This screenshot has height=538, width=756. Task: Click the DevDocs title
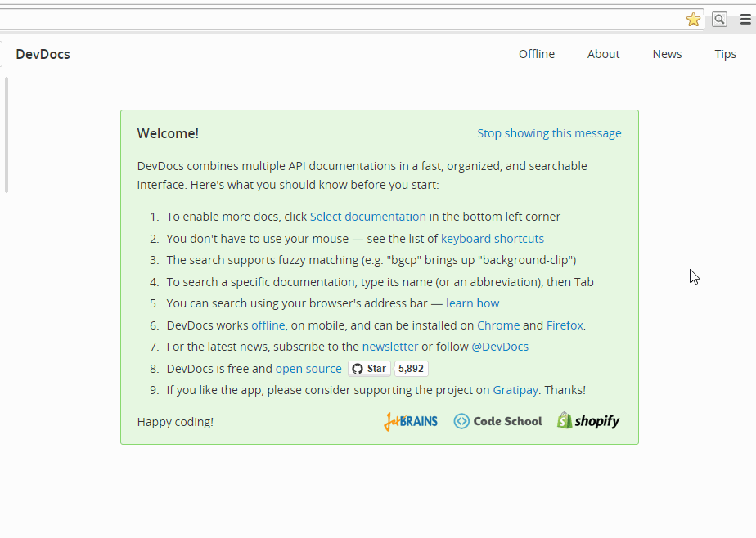[43, 54]
